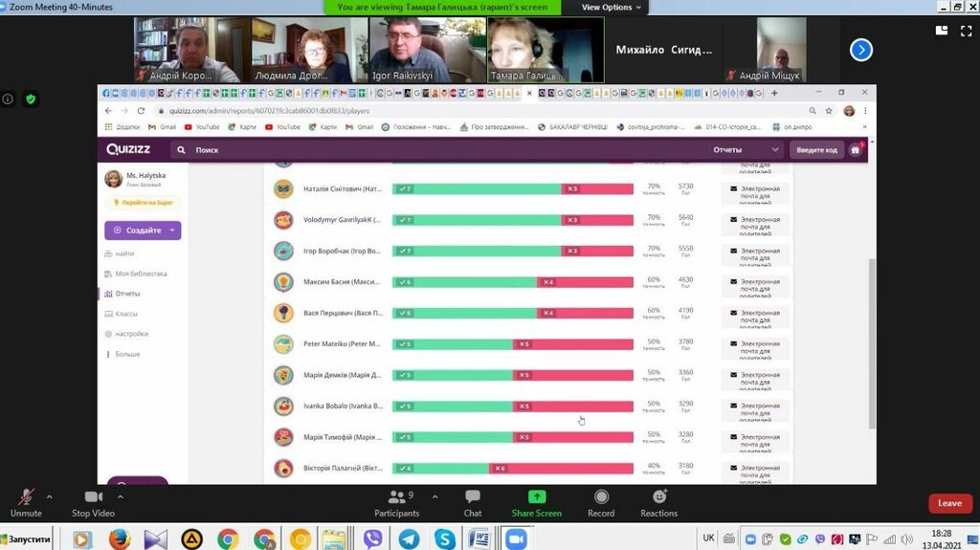This screenshot has height=550, width=980.
Task: Click the Quizizz logo
Action: coord(128,149)
